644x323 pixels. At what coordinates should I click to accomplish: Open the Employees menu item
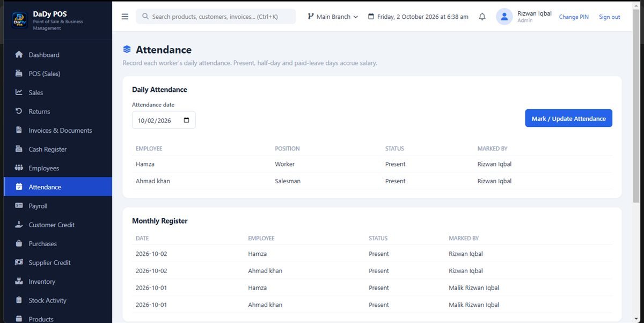(58, 168)
